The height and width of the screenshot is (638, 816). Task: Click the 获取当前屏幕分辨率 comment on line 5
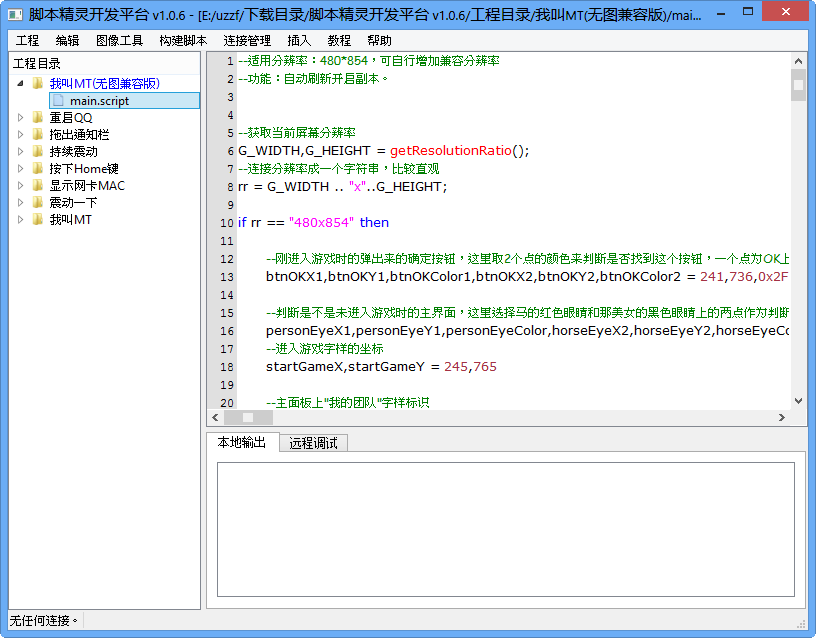tap(297, 133)
